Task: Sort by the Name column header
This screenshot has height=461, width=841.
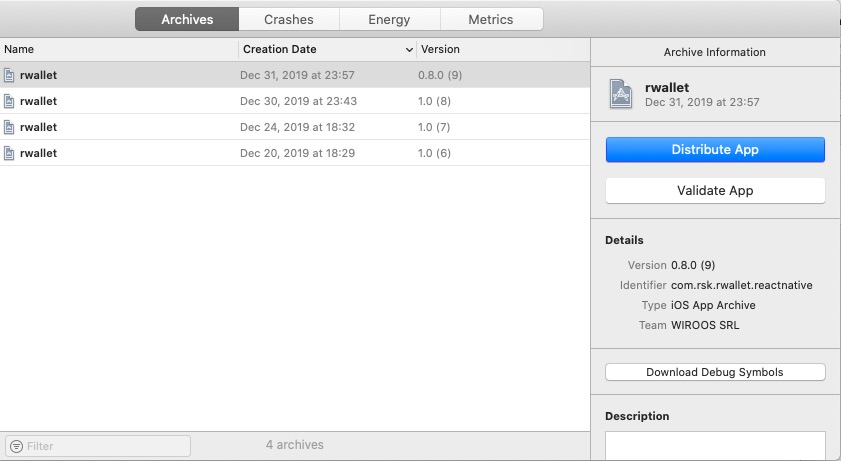Action: (119, 49)
